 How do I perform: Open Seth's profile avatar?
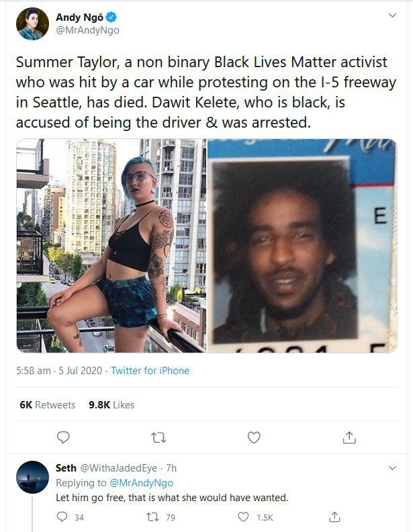tap(32, 477)
